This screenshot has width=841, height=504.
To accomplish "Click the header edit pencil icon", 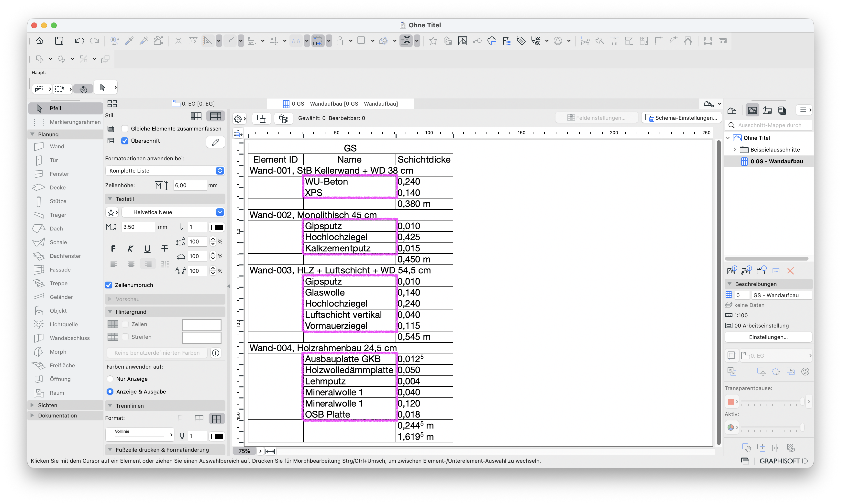I will coord(215,142).
